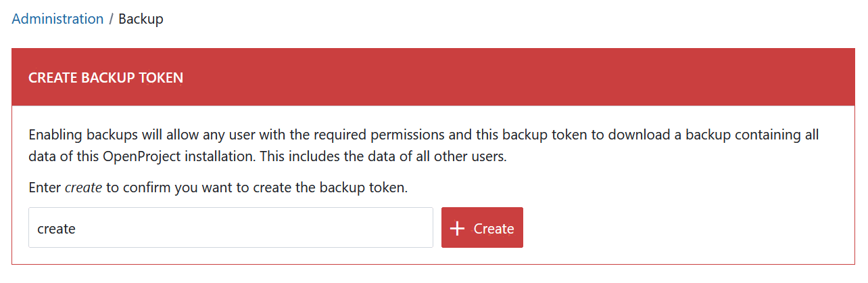Click the plus icon on Create button

point(458,229)
